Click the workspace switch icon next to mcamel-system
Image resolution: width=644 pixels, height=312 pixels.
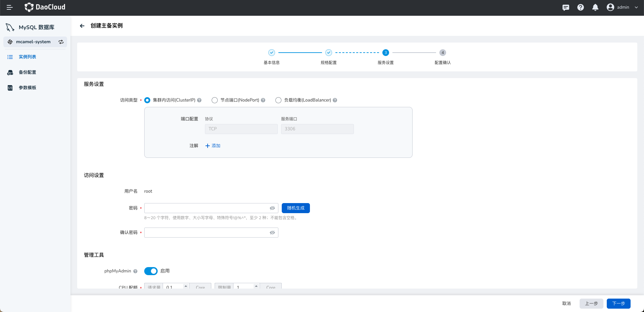tap(61, 42)
